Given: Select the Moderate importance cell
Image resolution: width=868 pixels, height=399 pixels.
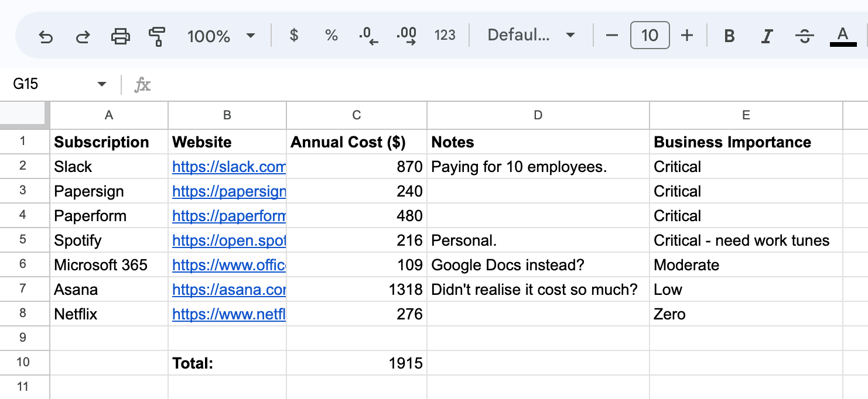Looking at the screenshot, I should coord(746,265).
